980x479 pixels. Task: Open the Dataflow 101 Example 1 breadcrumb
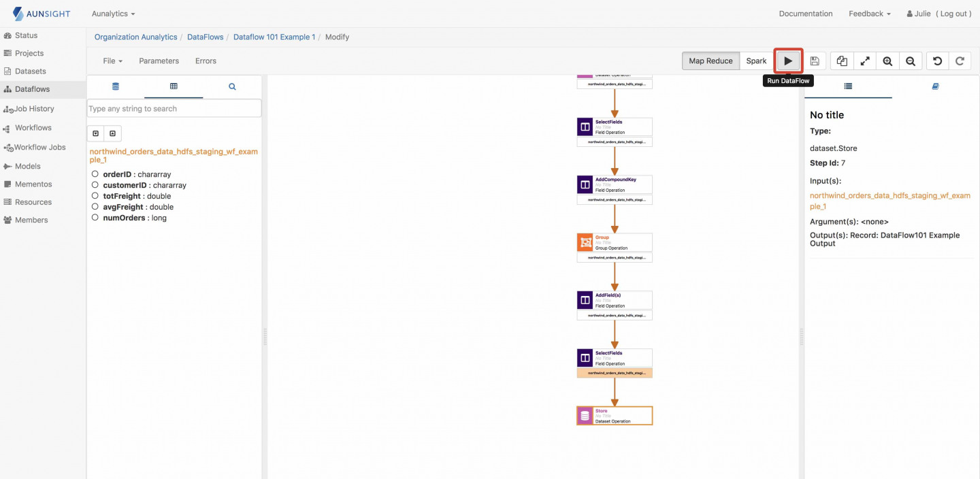pyautogui.click(x=274, y=37)
